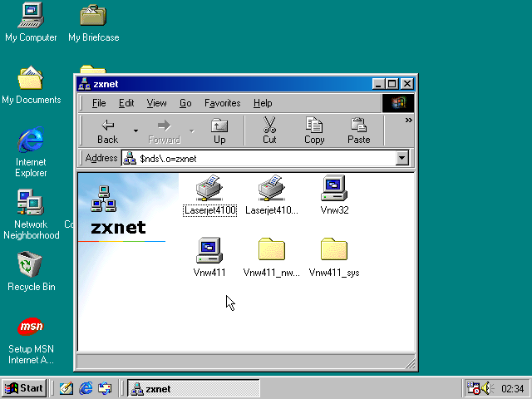The width and height of the screenshot is (532, 399).
Task: Click the large zxnet heading in left pane
Action: click(x=118, y=227)
